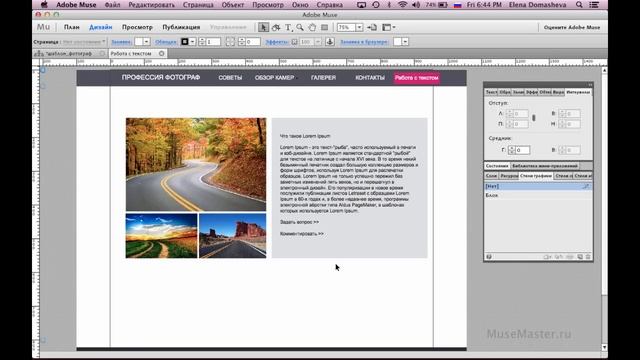Select the Hand tool
Screen dimensions: 640x360
312,27
